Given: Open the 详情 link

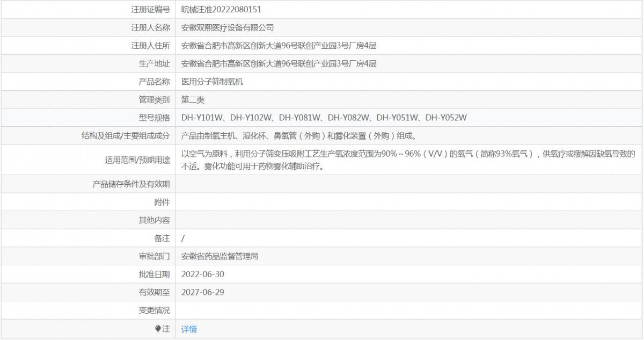Looking at the screenshot, I should (x=189, y=329).
